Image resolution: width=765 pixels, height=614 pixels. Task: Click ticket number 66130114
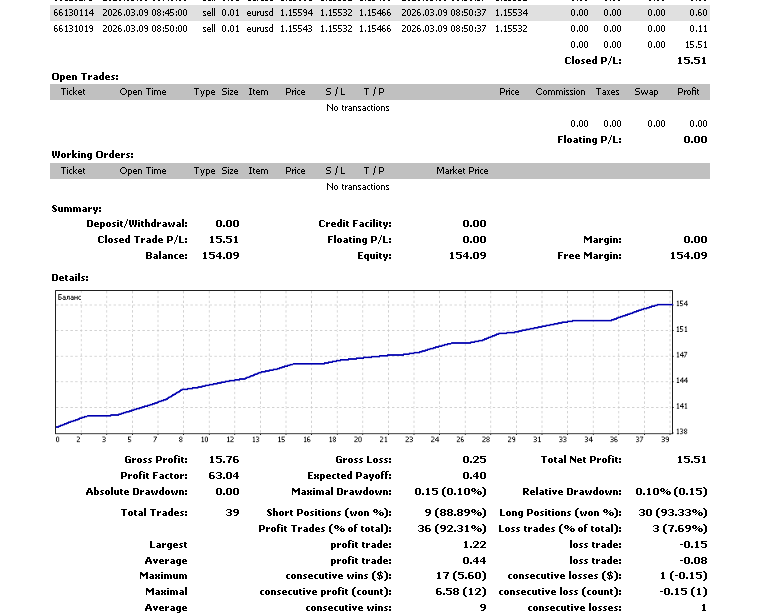tap(73, 13)
